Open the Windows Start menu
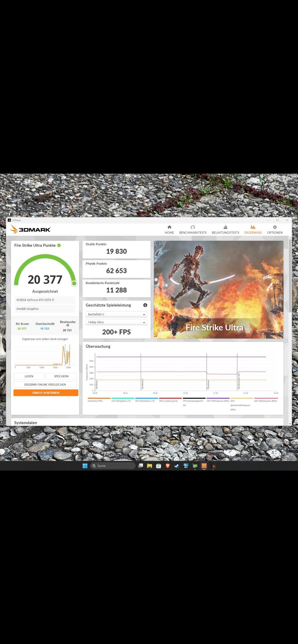 85,466
